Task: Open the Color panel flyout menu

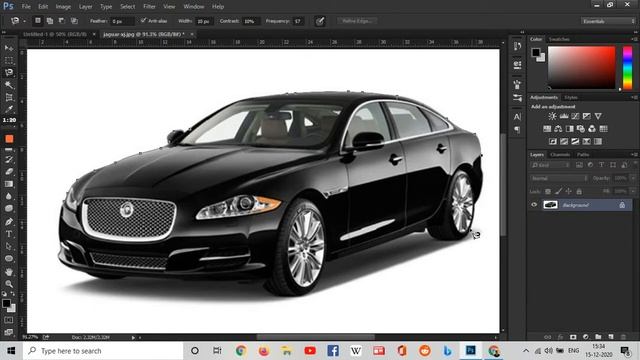Action: tap(635, 39)
